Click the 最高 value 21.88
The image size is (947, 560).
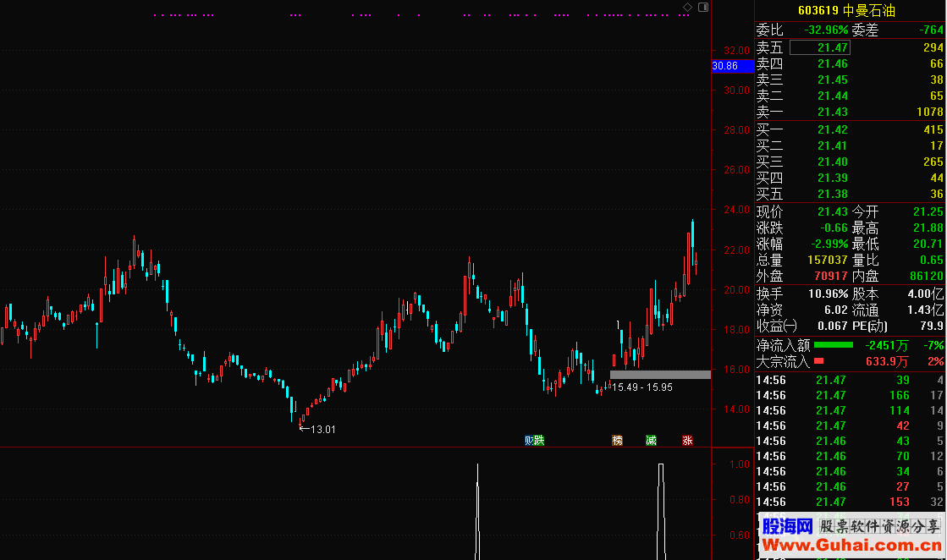(x=928, y=228)
